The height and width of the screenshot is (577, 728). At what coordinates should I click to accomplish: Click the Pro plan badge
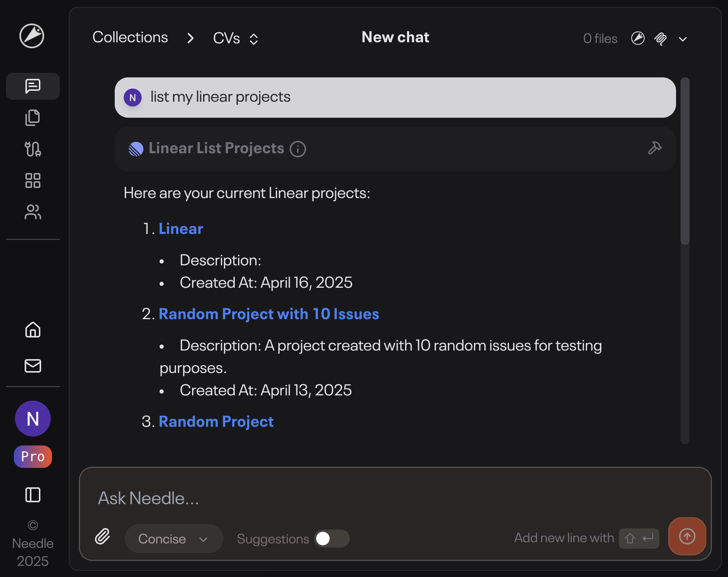[x=33, y=457]
